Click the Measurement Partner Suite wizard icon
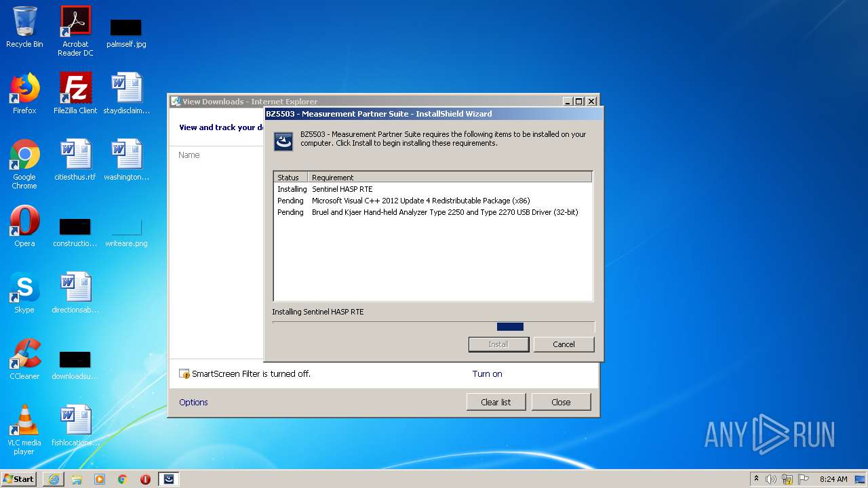The image size is (868, 488). (x=283, y=141)
